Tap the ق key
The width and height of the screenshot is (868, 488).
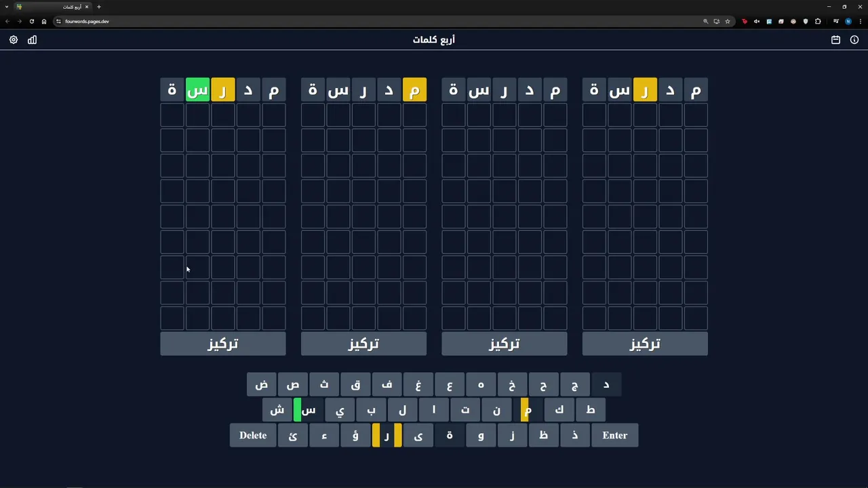[355, 385]
